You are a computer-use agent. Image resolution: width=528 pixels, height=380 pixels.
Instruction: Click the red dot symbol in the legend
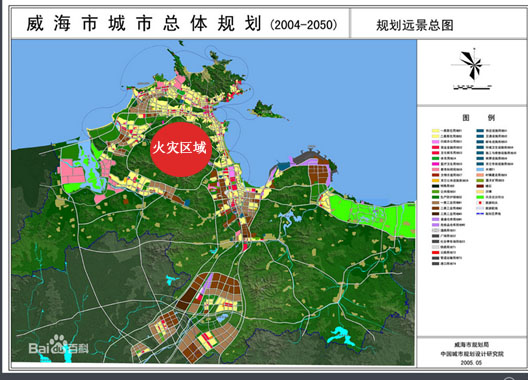(480, 203)
